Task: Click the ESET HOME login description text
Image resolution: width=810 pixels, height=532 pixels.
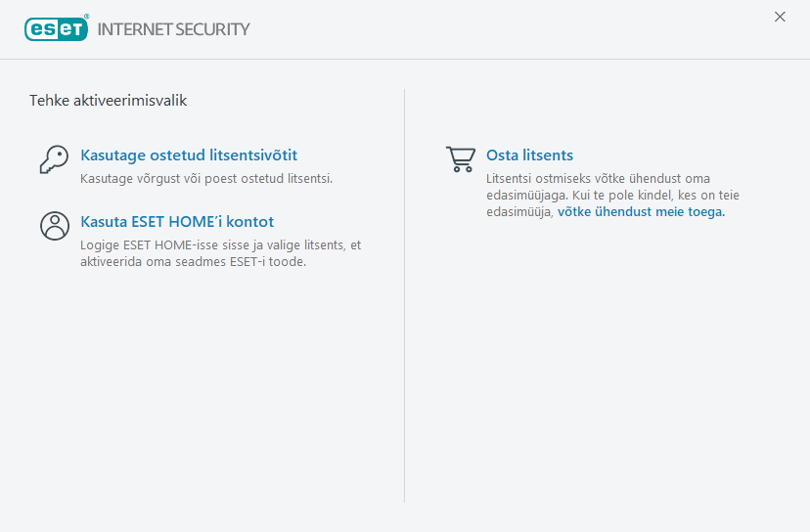Action: (220, 253)
